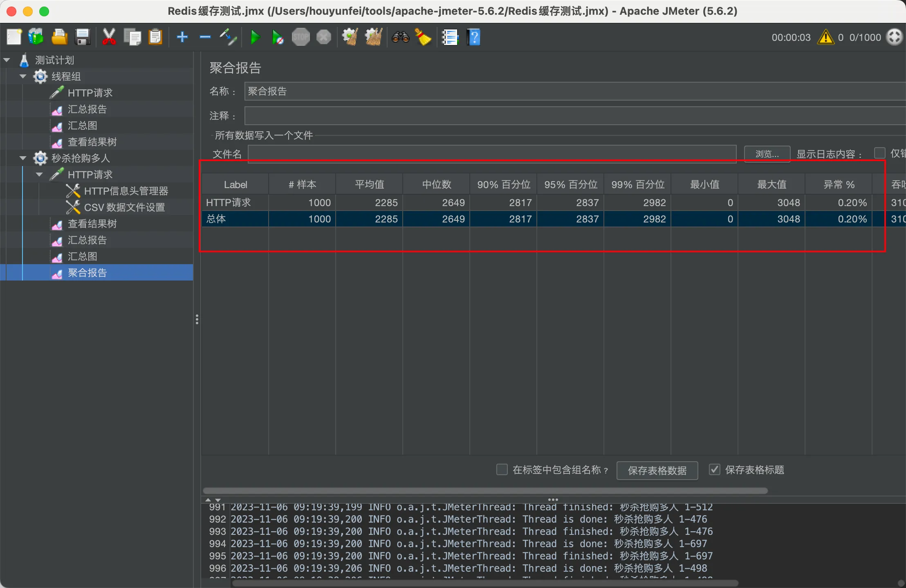Image resolution: width=906 pixels, height=588 pixels.
Task: Click the 注释 input field
Action: [575, 116]
